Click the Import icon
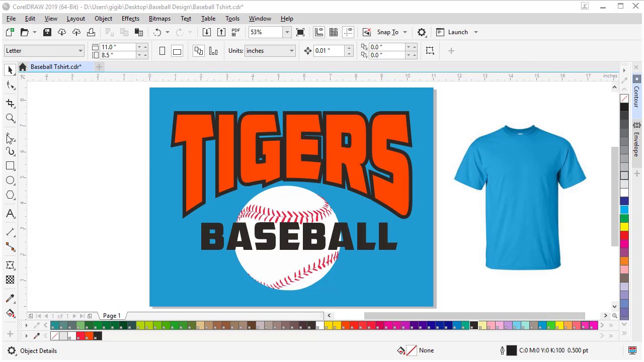 pyautogui.click(x=206, y=32)
